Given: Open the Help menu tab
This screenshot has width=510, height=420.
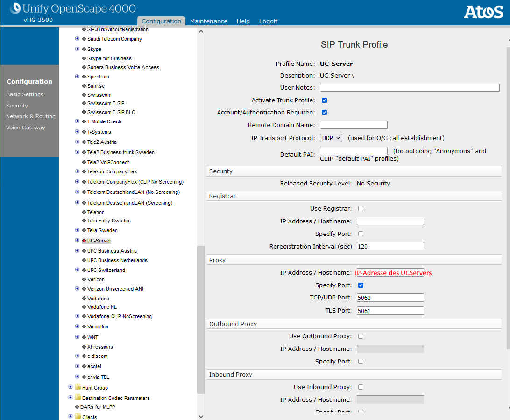Looking at the screenshot, I should tap(243, 21).
